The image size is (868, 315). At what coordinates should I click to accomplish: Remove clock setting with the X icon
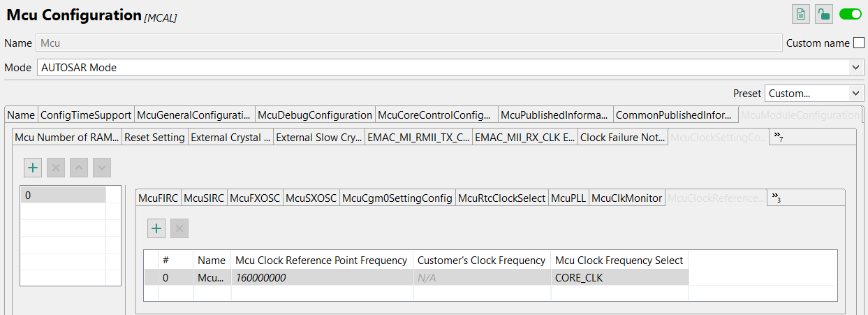coord(56,168)
